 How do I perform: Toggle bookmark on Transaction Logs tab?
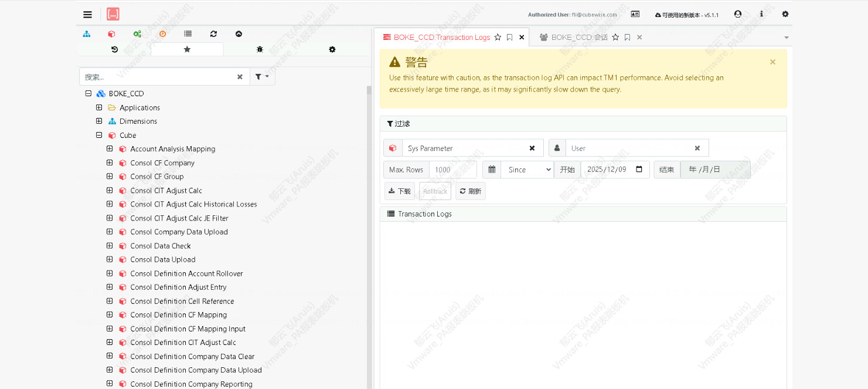509,38
